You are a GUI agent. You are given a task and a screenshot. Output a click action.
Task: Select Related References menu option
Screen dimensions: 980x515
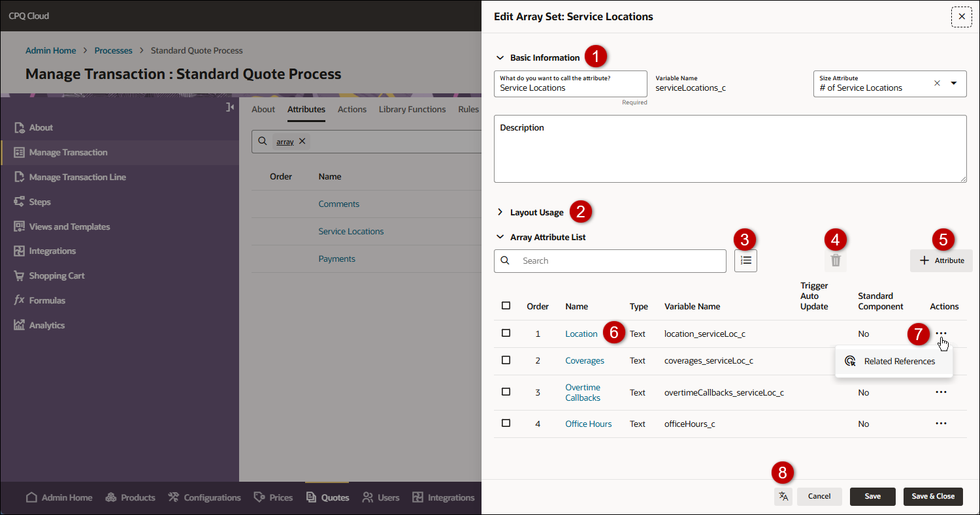(899, 362)
